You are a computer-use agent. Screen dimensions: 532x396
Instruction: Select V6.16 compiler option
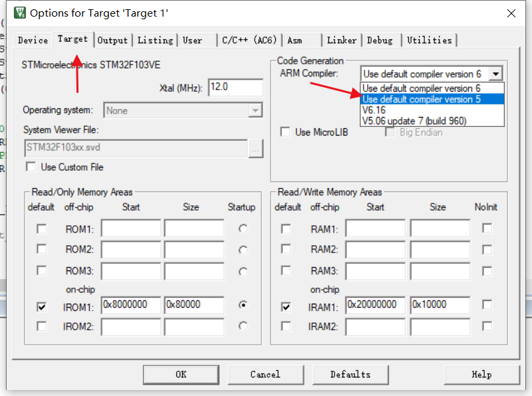(432, 110)
